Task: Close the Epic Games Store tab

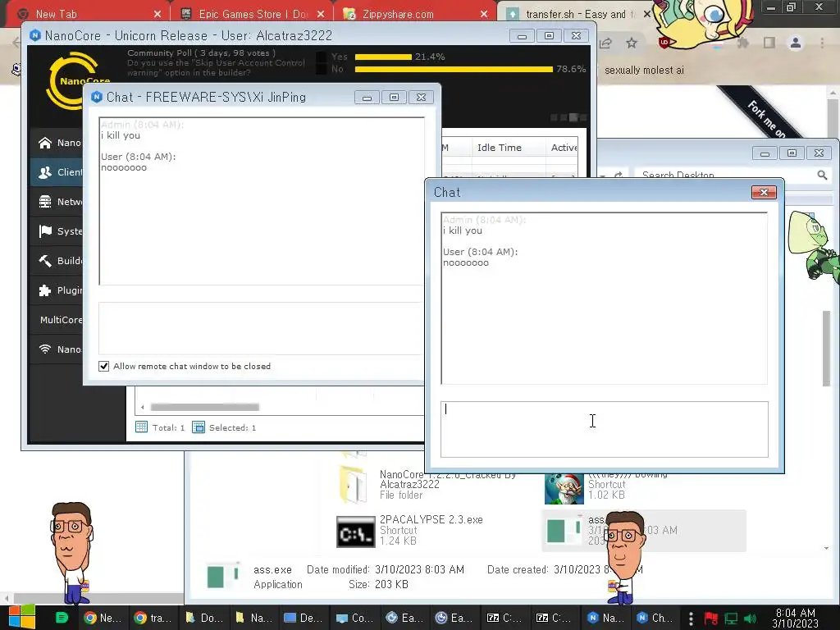Action: click(x=321, y=14)
